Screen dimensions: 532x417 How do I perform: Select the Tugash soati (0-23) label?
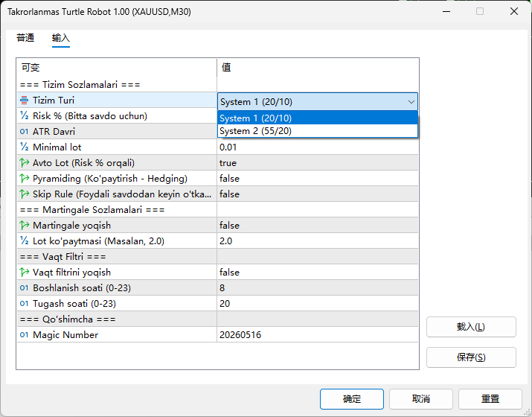click(74, 303)
